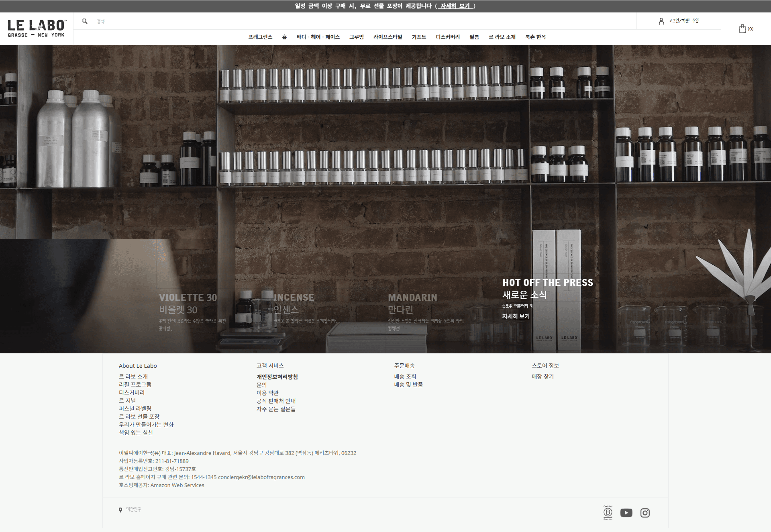Open the YouTube icon in footer
This screenshot has width=771, height=532.
click(626, 513)
